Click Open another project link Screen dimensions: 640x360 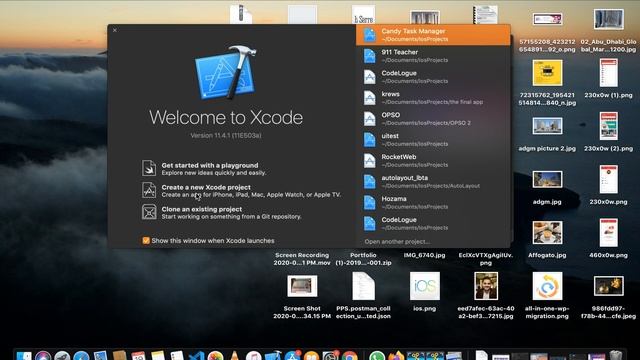[x=397, y=242]
